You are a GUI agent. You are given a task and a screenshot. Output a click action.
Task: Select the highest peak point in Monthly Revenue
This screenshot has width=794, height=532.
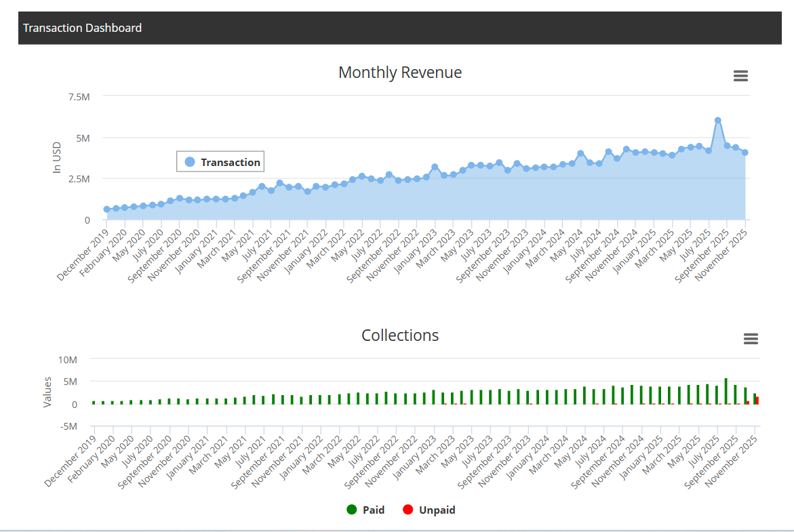click(717, 121)
